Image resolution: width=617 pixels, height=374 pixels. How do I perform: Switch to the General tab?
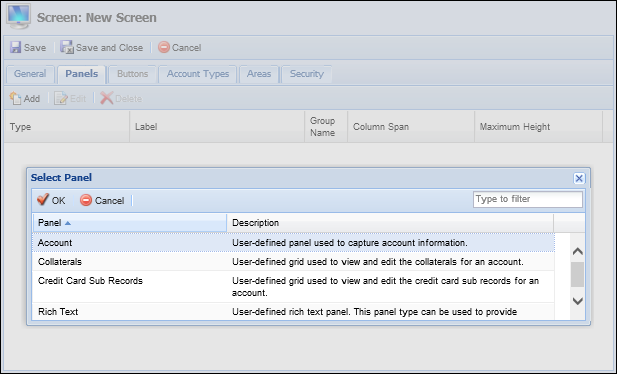(x=30, y=74)
